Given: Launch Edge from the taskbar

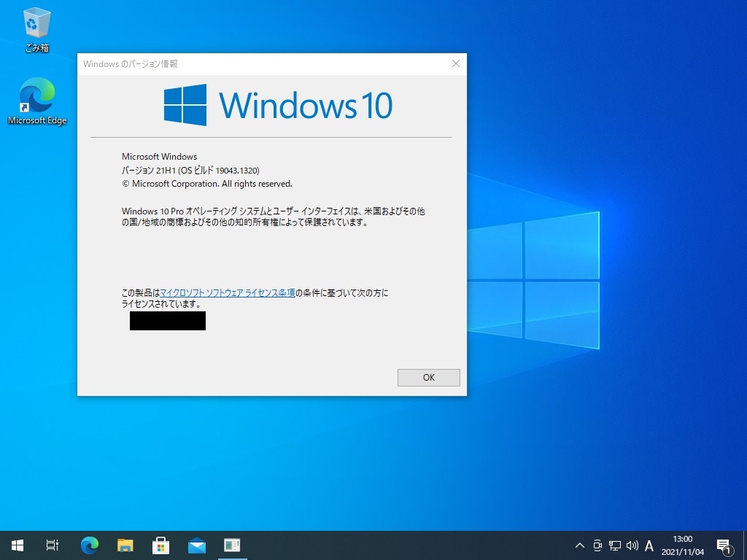Looking at the screenshot, I should point(90,545).
